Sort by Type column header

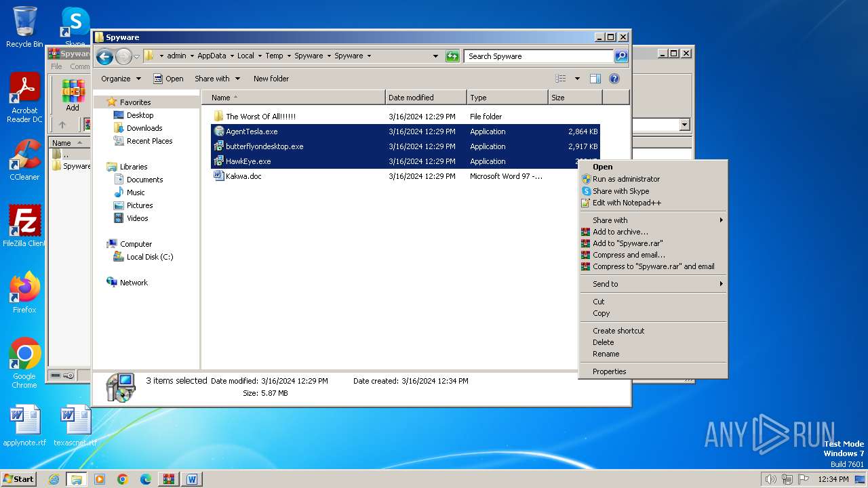point(507,98)
